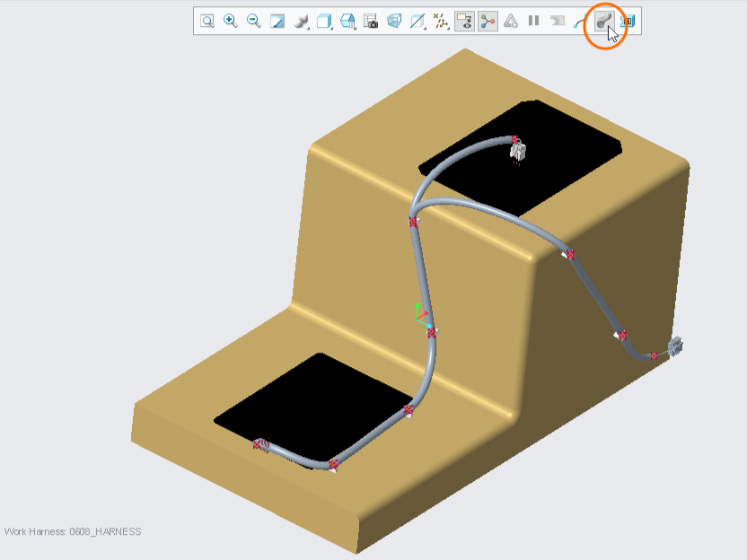Click the pause animation icon

pyautogui.click(x=534, y=21)
